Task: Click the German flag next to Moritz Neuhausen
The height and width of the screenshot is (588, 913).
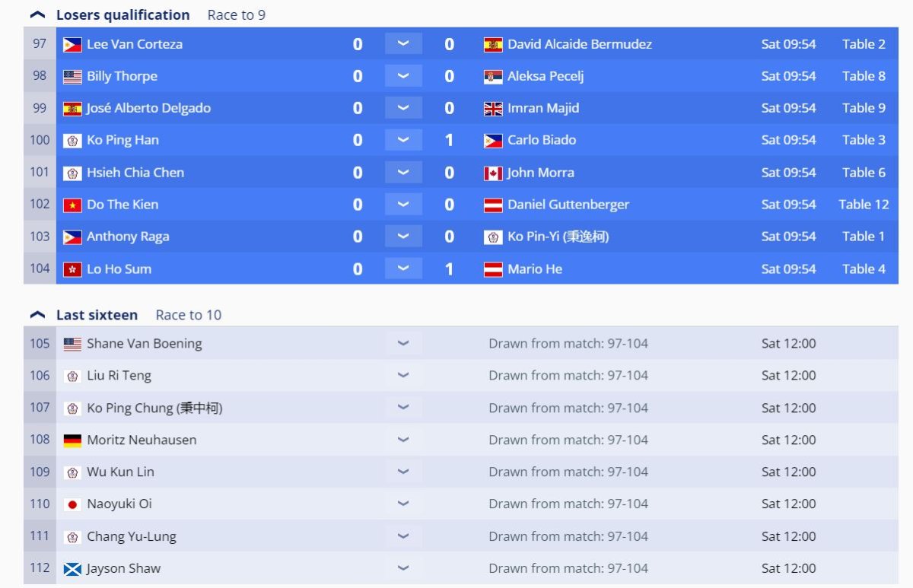Action: point(72,440)
